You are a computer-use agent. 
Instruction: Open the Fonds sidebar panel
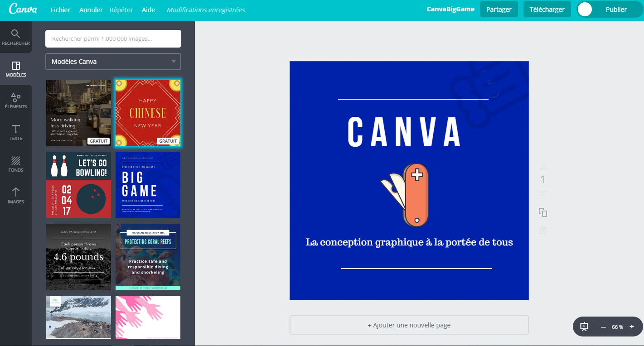coord(16,164)
